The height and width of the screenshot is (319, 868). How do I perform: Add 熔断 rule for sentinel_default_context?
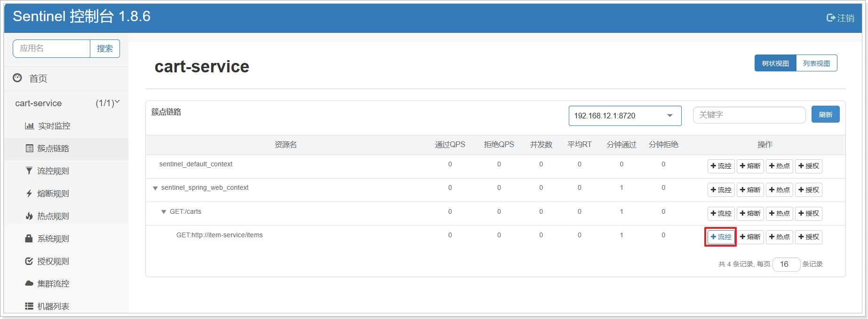point(750,166)
